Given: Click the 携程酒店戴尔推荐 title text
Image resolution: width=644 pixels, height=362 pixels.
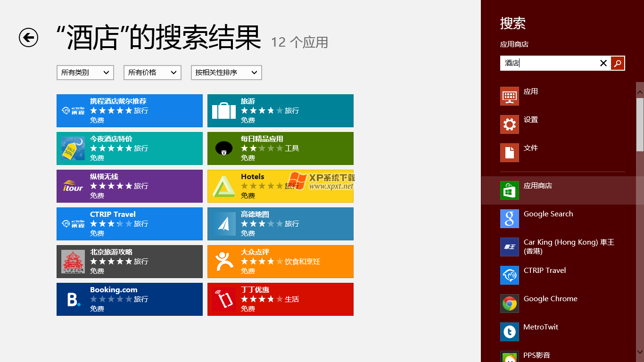Looking at the screenshot, I should pos(118,101).
